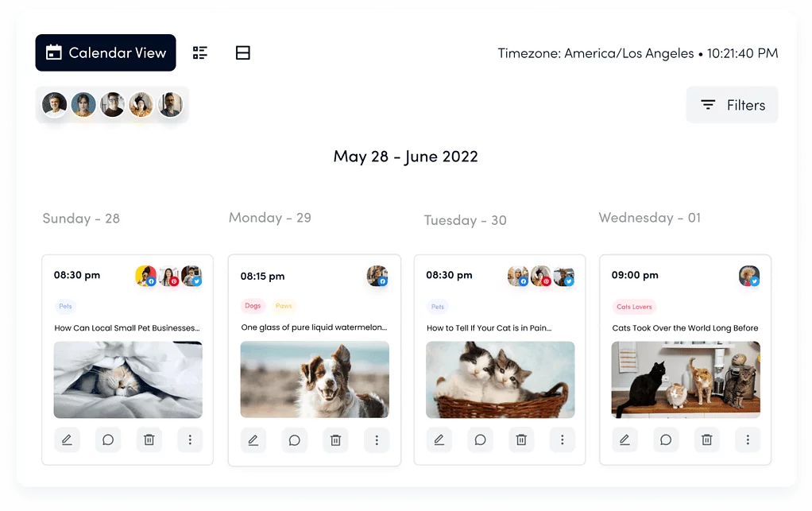
Task: Select the Calendar View button
Action: point(106,53)
